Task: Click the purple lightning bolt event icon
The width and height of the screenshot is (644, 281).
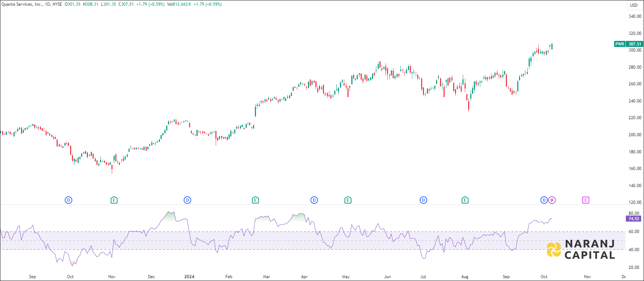Action: (x=552, y=200)
